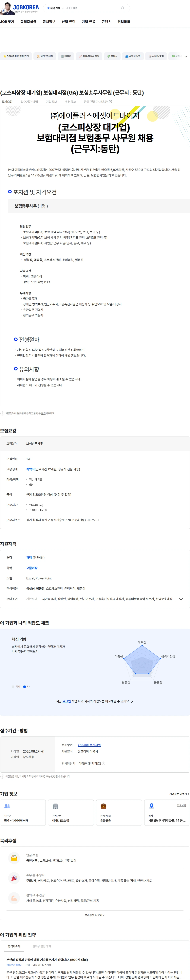Image resolution: width=190 pixels, height=980 pixels.
Task: Click the 잡코리아 즉시지원 link
Action: pos(89,745)
